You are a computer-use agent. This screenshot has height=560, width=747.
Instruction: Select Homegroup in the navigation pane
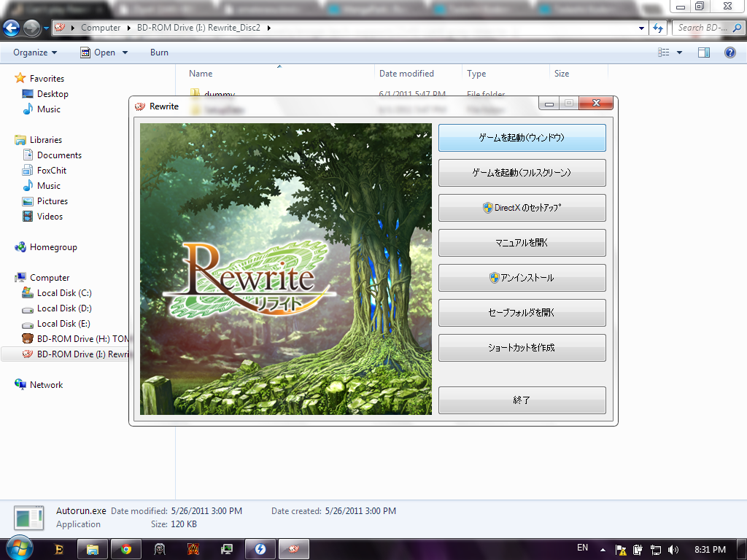[53, 247]
